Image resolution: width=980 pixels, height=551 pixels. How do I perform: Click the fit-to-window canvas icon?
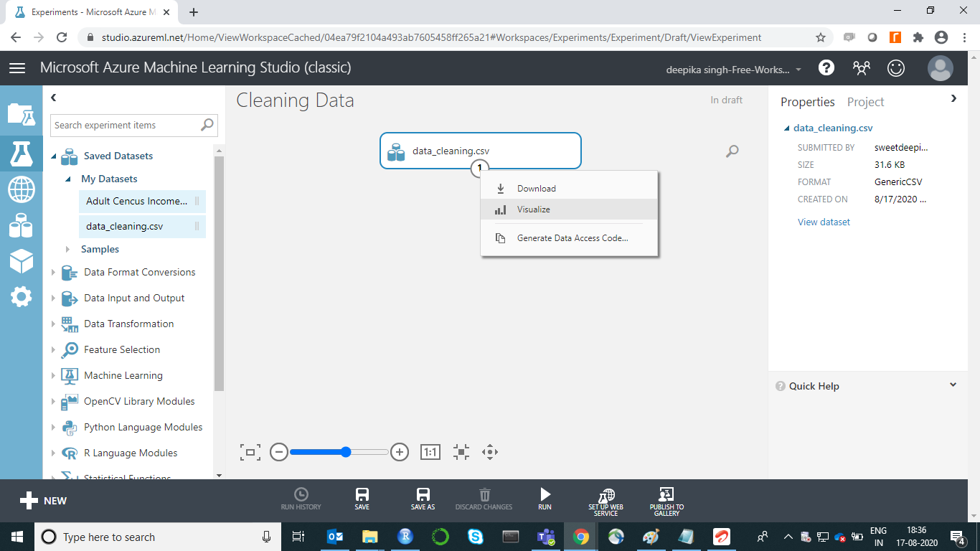pos(250,452)
